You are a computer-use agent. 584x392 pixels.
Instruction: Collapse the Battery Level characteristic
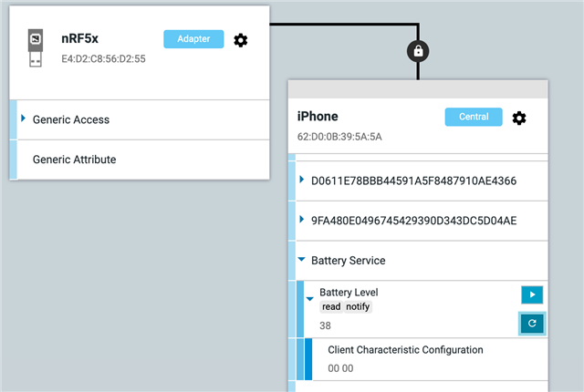pyautogui.click(x=310, y=299)
